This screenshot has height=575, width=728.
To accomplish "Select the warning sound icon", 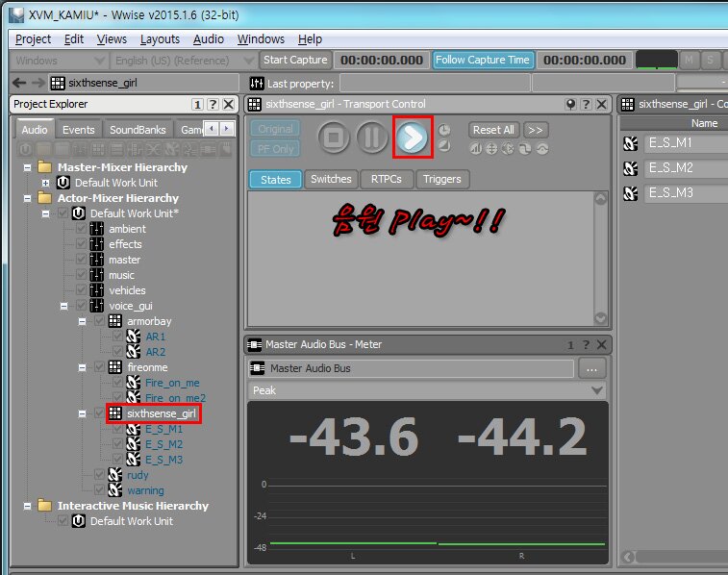I will tap(115, 490).
